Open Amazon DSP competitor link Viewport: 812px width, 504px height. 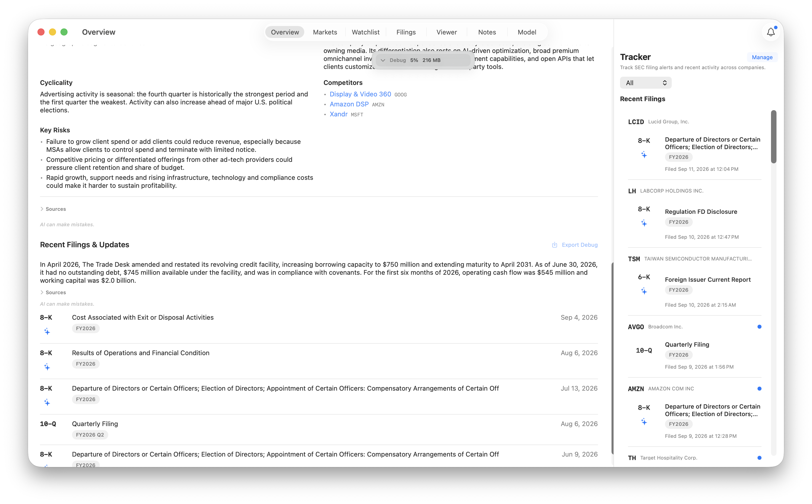click(x=349, y=104)
